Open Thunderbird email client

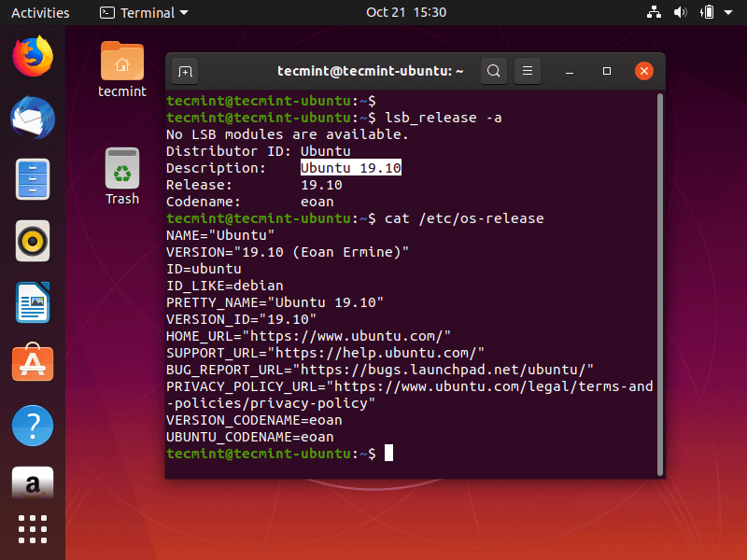[x=32, y=119]
